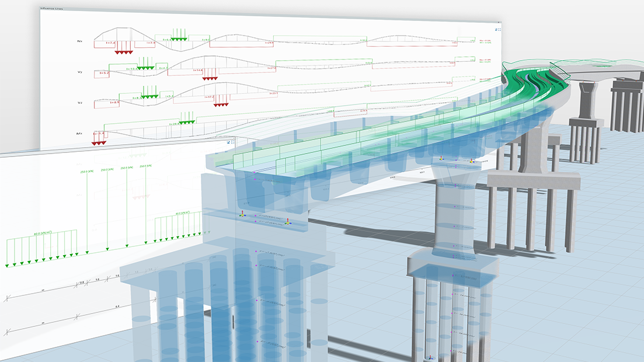Click the small blue tile icon in the second window header
Viewport: 644px width, 362px height.
coord(233,142)
